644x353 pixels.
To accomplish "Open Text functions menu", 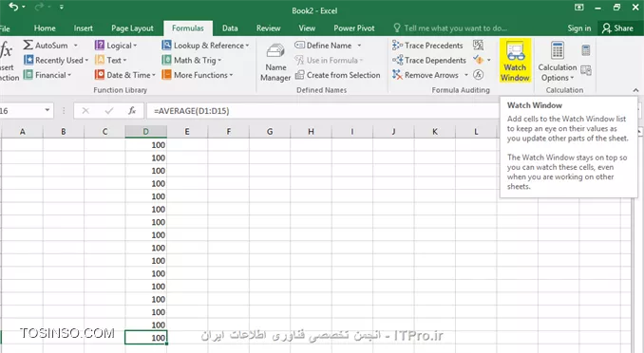I will pos(110,61).
